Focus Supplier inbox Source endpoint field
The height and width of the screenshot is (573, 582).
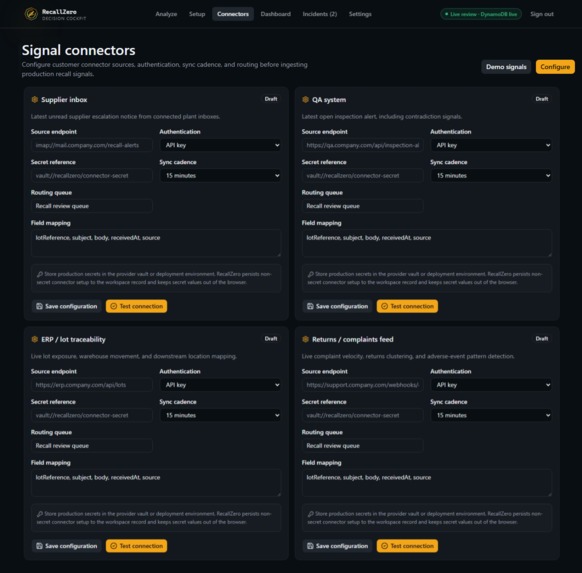(92, 145)
